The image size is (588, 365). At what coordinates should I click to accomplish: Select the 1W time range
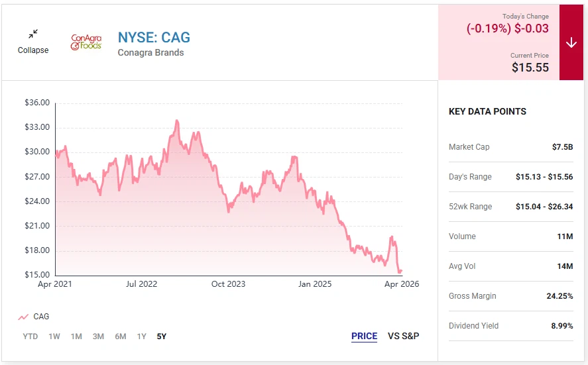tap(54, 337)
